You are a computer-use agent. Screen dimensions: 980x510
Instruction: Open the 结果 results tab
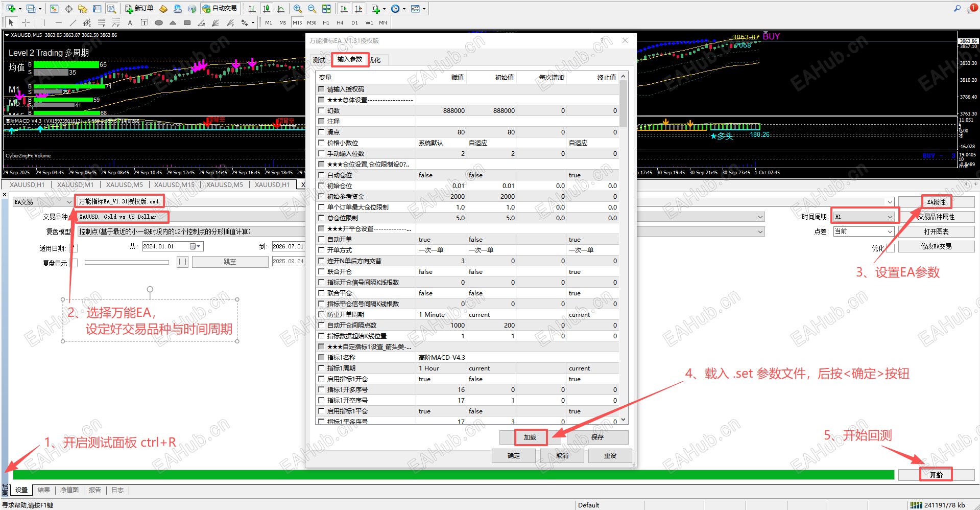[x=44, y=490]
